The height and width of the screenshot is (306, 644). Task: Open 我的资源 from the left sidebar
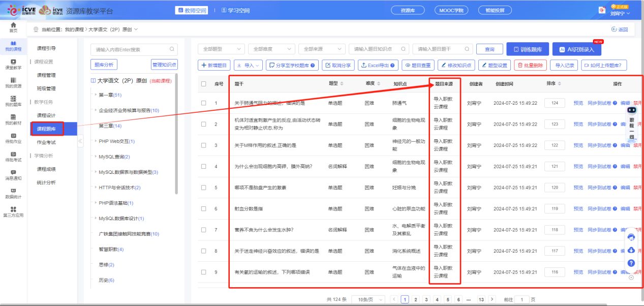point(13,83)
